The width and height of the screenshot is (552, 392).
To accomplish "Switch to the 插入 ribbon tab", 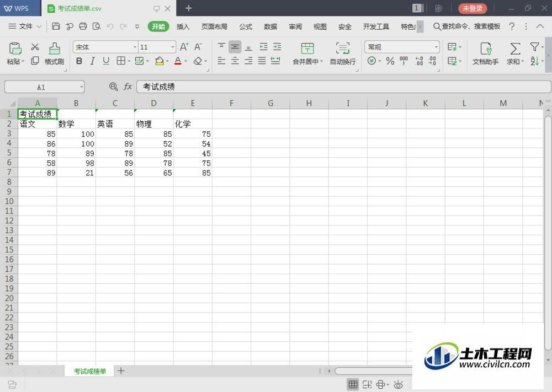I will (x=183, y=26).
